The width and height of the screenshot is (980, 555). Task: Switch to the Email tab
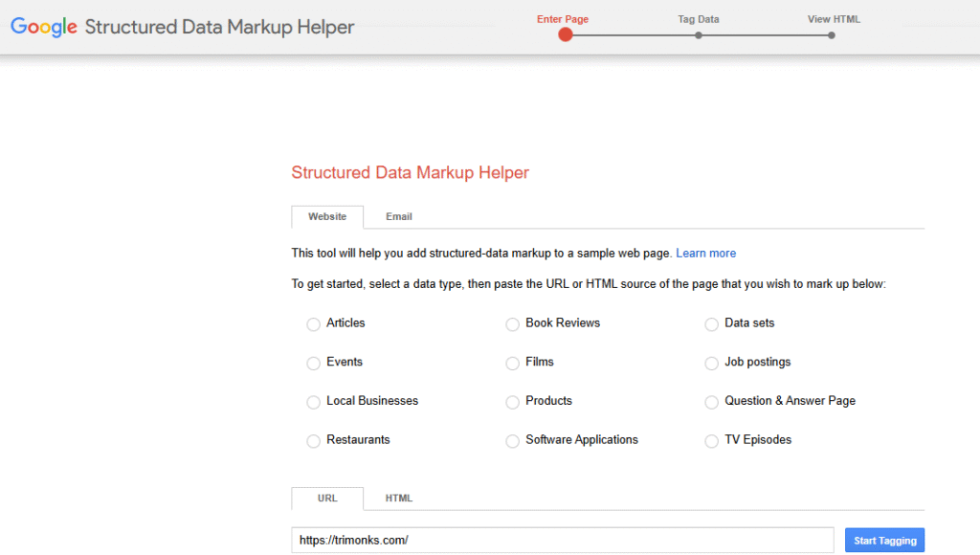click(399, 217)
